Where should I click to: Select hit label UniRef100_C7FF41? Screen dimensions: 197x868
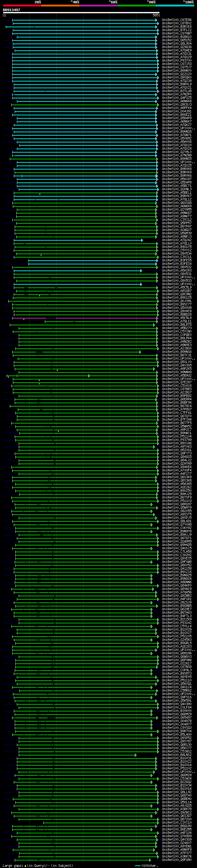(176, 413)
